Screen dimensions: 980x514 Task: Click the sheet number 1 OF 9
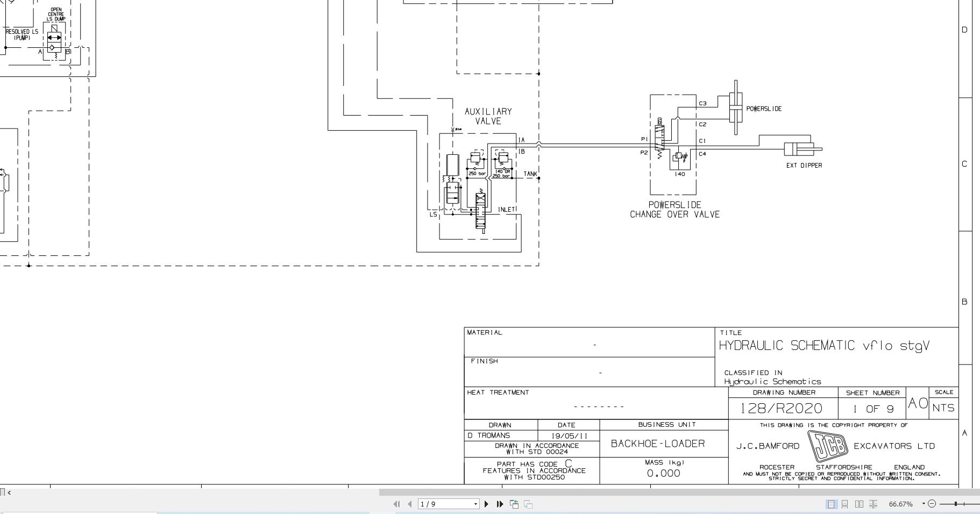click(873, 409)
